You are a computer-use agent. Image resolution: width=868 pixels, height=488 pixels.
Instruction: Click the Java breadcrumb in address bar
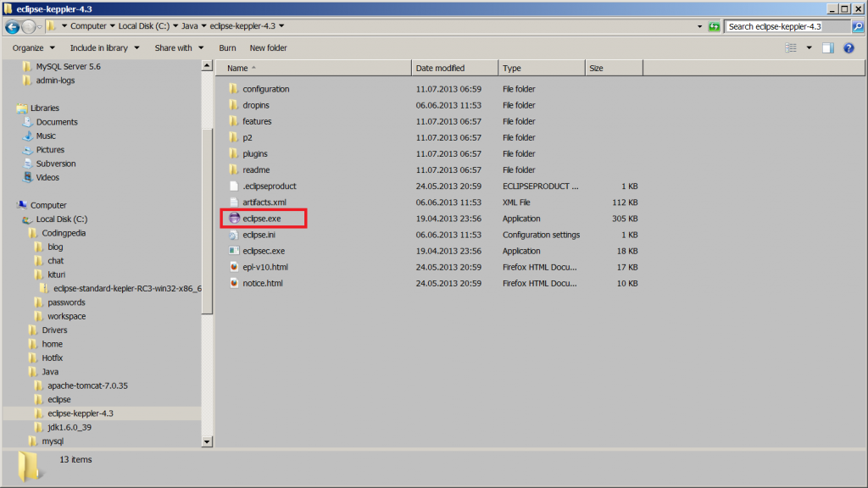[x=189, y=26]
